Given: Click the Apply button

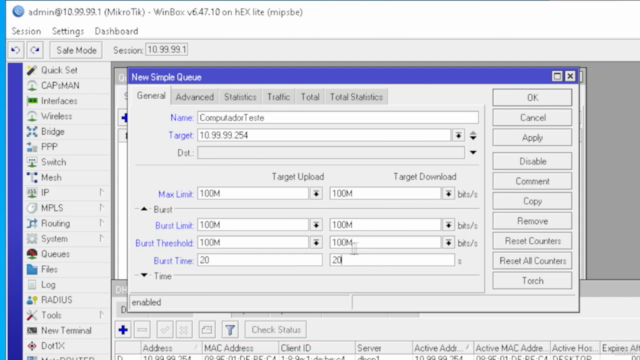Looking at the screenshot, I should (532, 138).
